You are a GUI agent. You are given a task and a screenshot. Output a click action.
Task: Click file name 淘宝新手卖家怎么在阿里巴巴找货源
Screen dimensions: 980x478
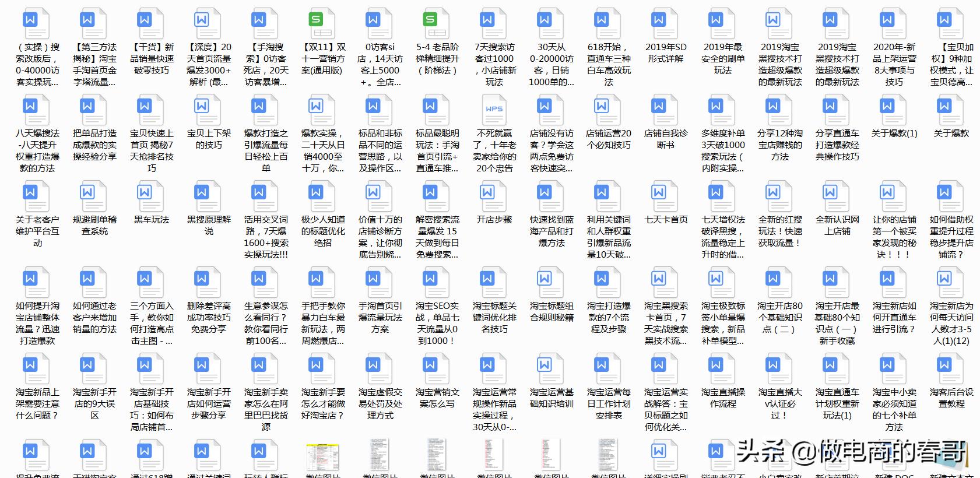(266, 410)
